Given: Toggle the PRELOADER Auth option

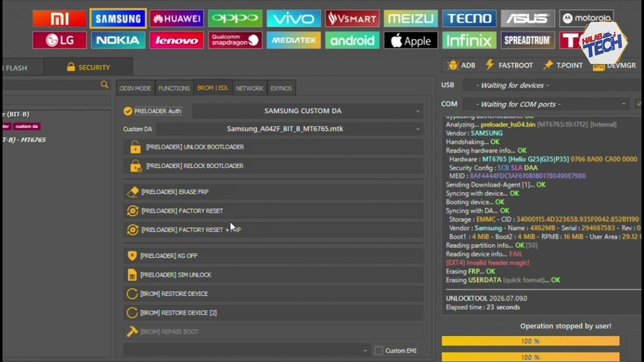Looking at the screenshot, I should (x=152, y=111).
